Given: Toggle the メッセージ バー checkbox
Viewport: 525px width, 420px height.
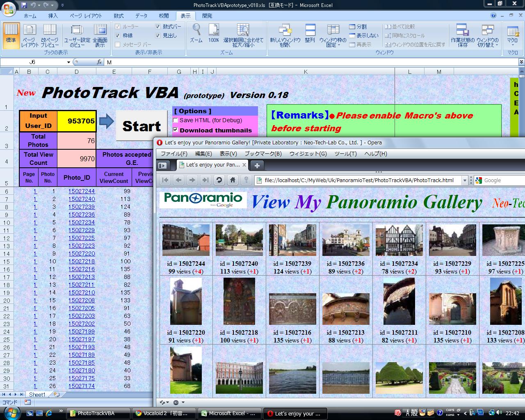Looking at the screenshot, I should 118,45.
